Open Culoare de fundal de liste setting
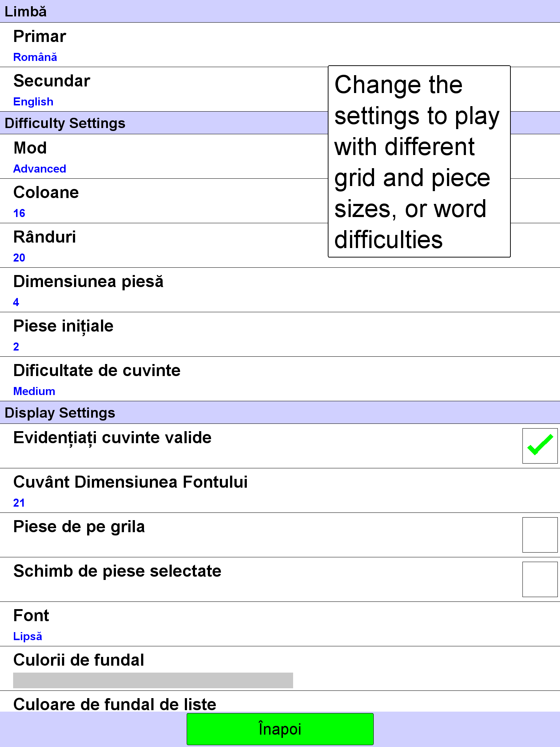Screen dimensions: 560x747 coord(280,701)
